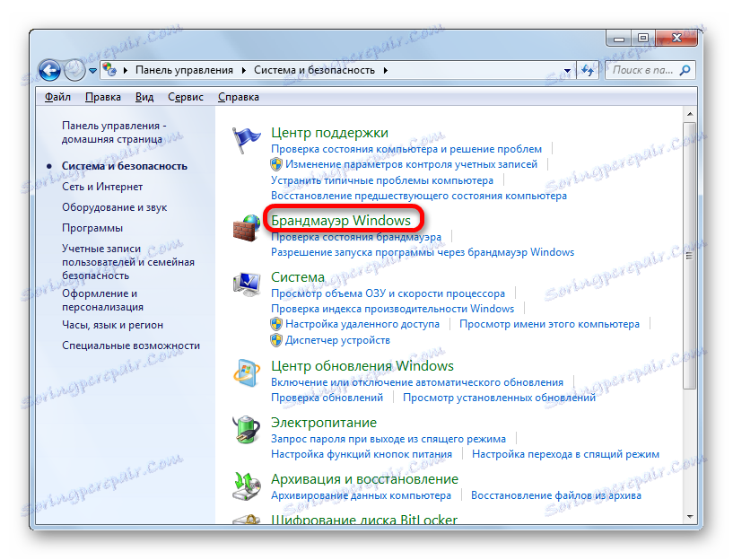Viewport: 733px width, 560px height.
Task: Open Настройка удаленного доступа link
Action: 362,324
